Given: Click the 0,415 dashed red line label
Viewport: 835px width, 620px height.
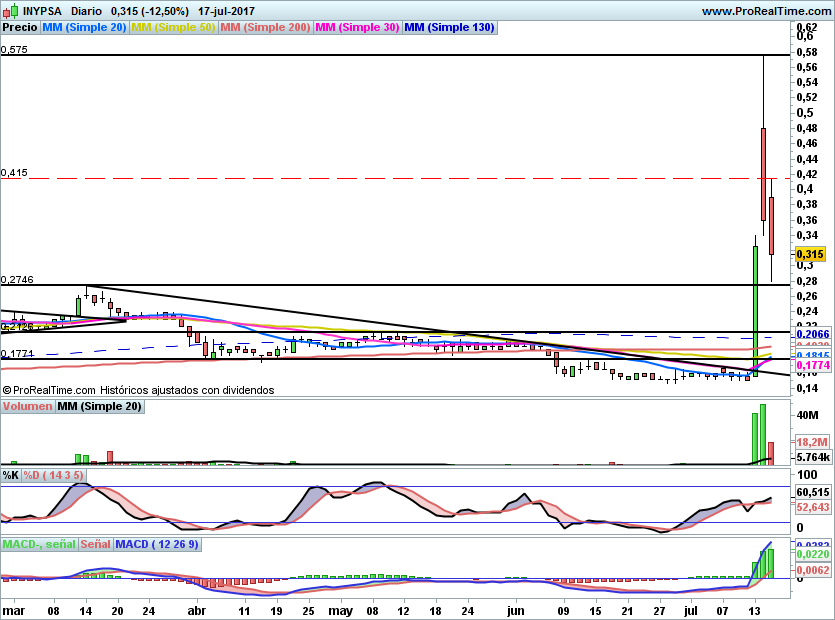Looking at the screenshot, I should (15, 172).
